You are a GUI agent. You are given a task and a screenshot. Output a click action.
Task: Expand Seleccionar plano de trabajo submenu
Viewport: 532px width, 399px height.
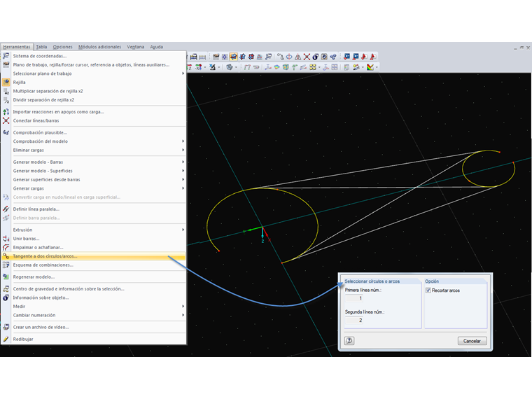point(93,73)
